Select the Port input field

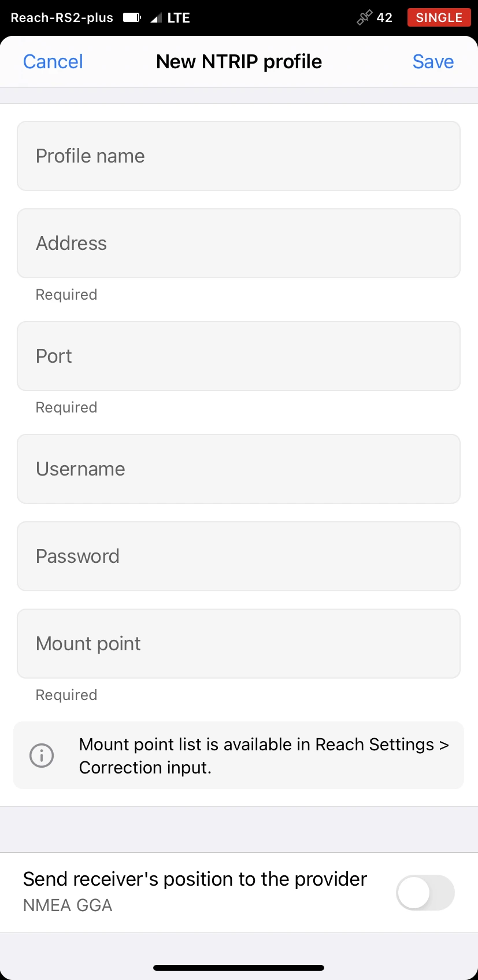(x=239, y=356)
